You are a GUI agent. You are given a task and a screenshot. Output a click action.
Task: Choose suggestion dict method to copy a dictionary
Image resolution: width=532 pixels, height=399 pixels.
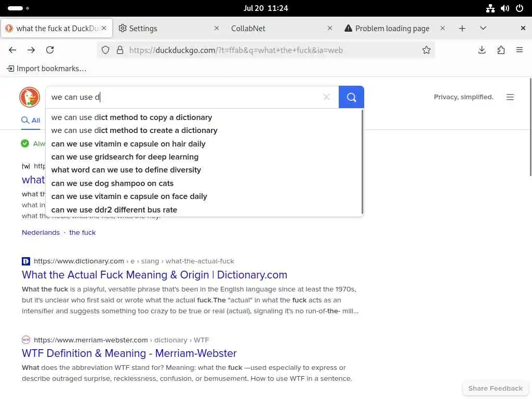pos(204,117)
